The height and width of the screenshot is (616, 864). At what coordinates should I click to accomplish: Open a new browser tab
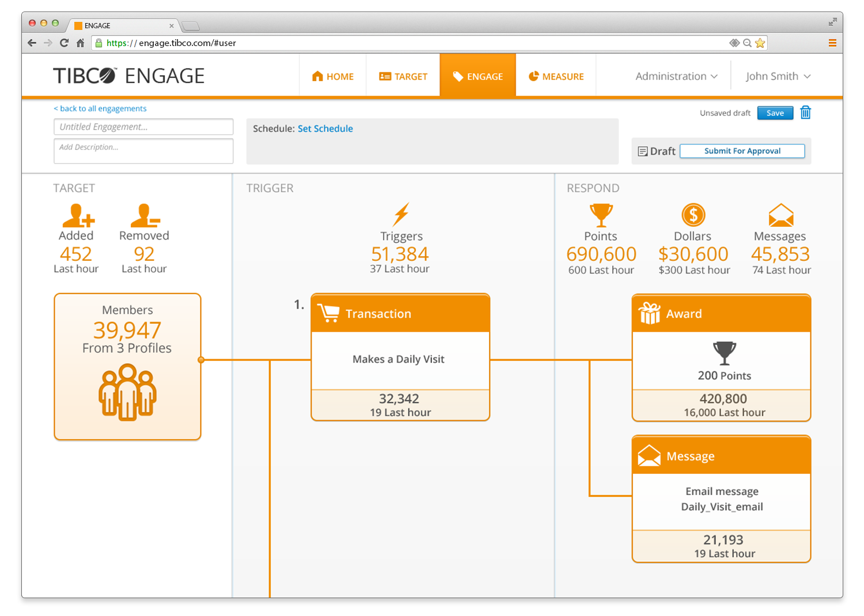tap(191, 26)
